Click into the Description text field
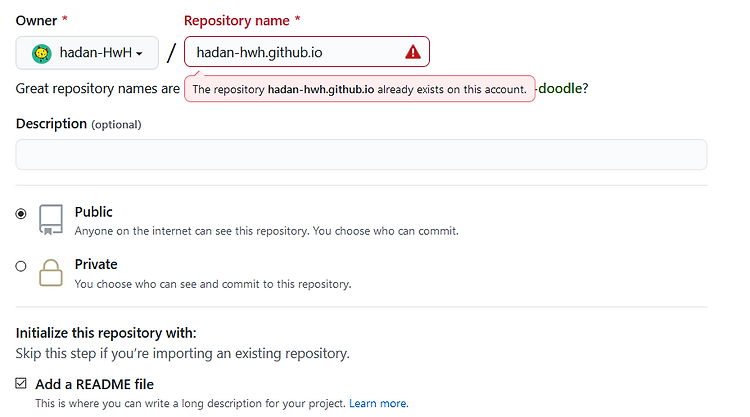The width and height of the screenshot is (750, 417). click(x=361, y=154)
